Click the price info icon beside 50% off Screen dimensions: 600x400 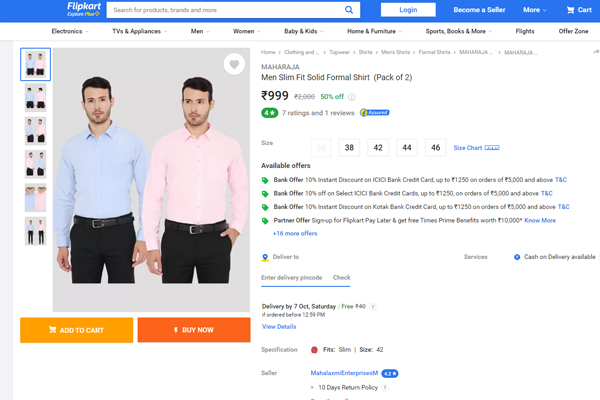click(x=351, y=97)
